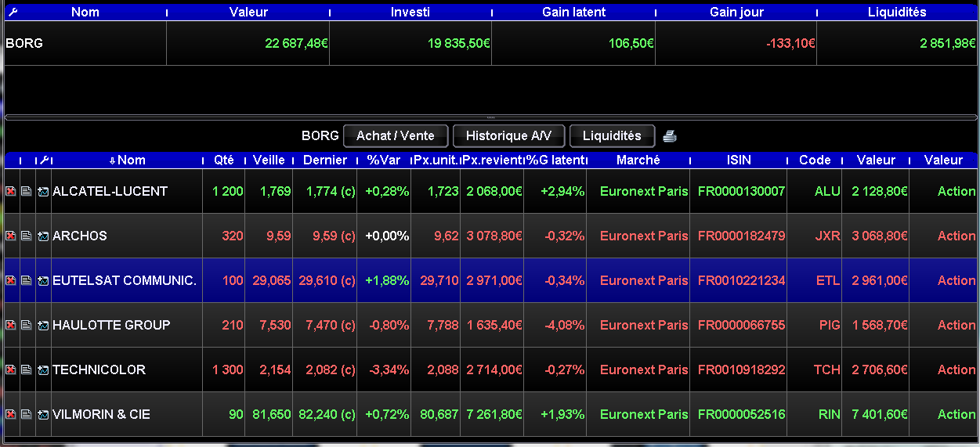The width and height of the screenshot is (980, 447).
Task: Sort by Px.unit. column header
Action: pos(436,160)
